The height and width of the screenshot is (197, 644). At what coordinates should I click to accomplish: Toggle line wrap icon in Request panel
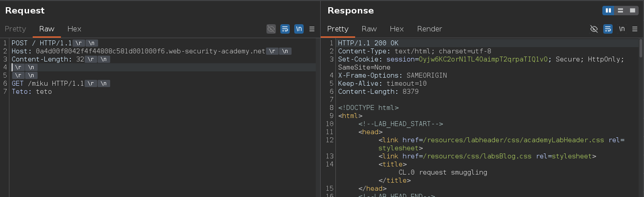pyautogui.click(x=285, y=29)
